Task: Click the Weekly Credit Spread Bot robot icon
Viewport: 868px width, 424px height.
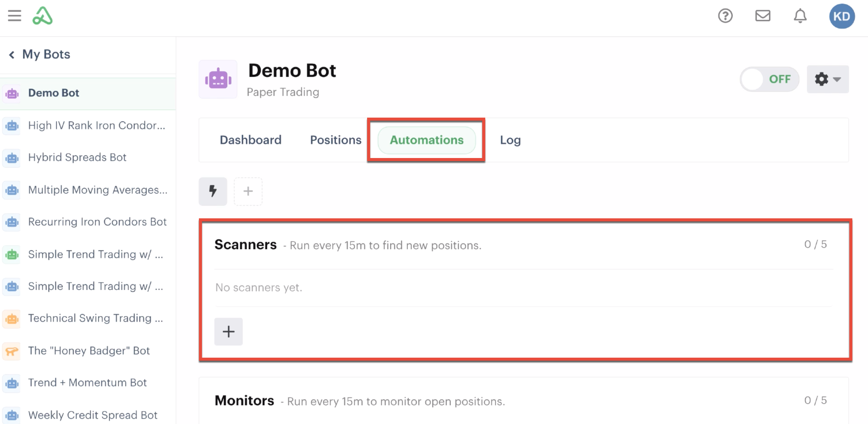Action: coord(12,415)
